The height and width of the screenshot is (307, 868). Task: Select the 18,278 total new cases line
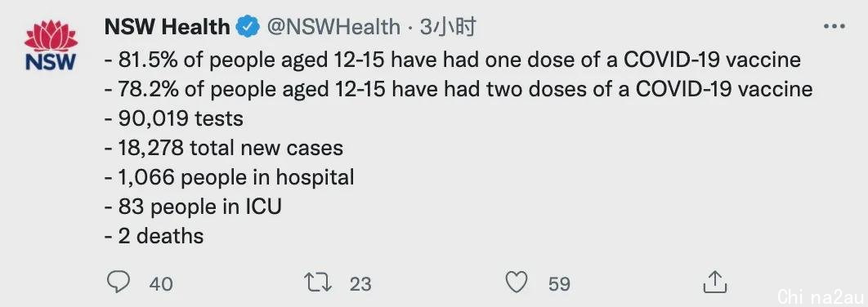224,148
